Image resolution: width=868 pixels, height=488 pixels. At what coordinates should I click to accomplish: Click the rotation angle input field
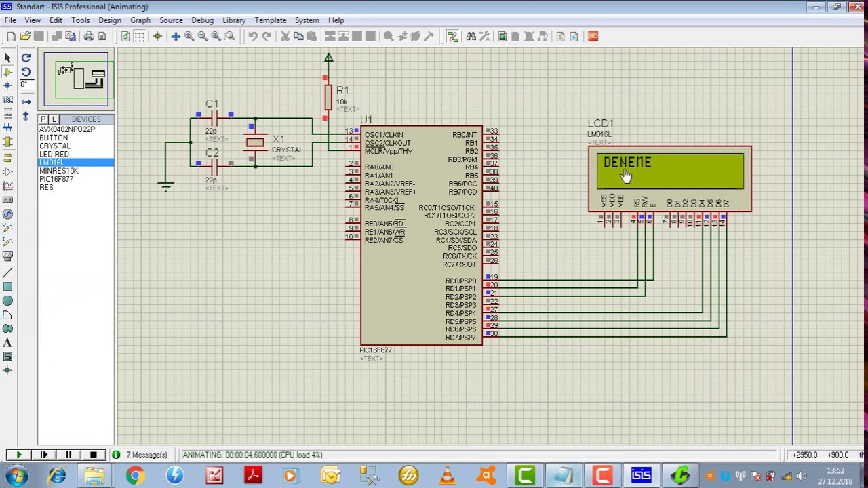(26, 85)
